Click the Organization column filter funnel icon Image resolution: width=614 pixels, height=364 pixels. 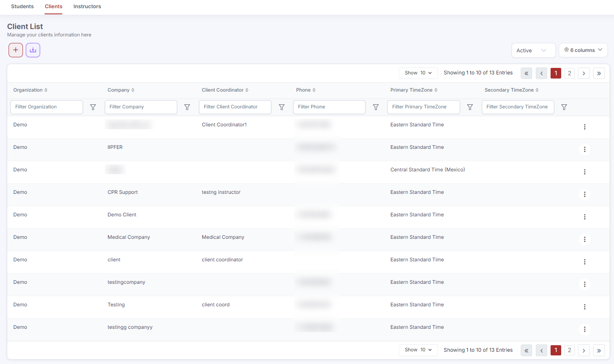pyautogui.click(x=93, y=107)
